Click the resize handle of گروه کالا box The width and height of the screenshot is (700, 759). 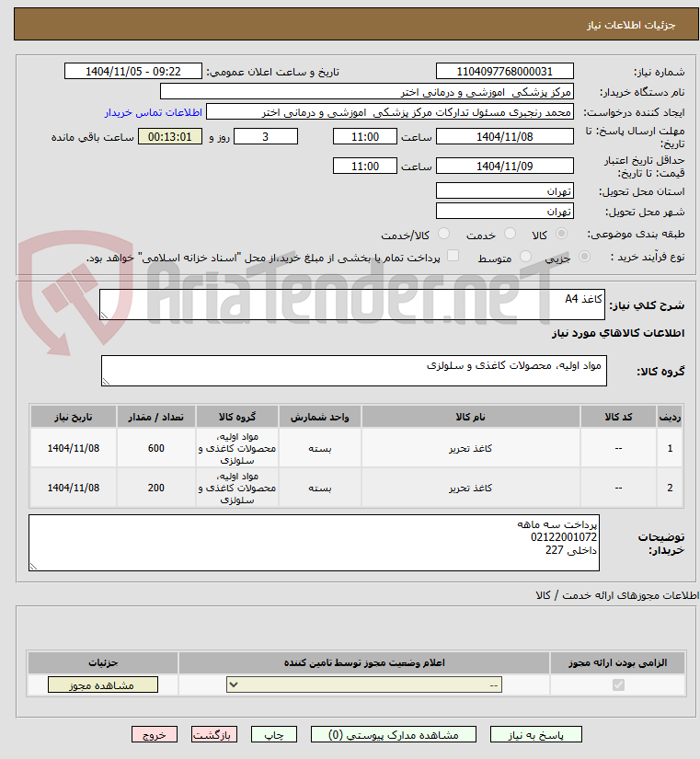(x=106, y=382)
